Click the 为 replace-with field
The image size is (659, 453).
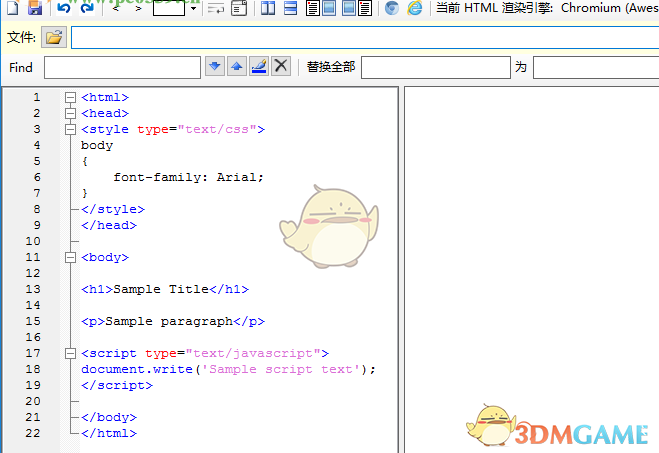point(596,67)
